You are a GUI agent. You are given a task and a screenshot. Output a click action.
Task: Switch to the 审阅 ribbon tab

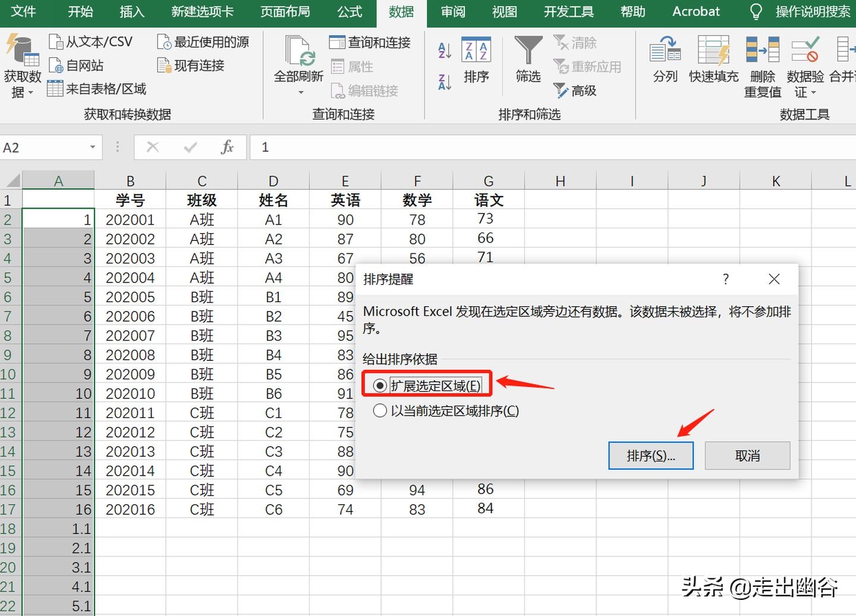point(453,12)
